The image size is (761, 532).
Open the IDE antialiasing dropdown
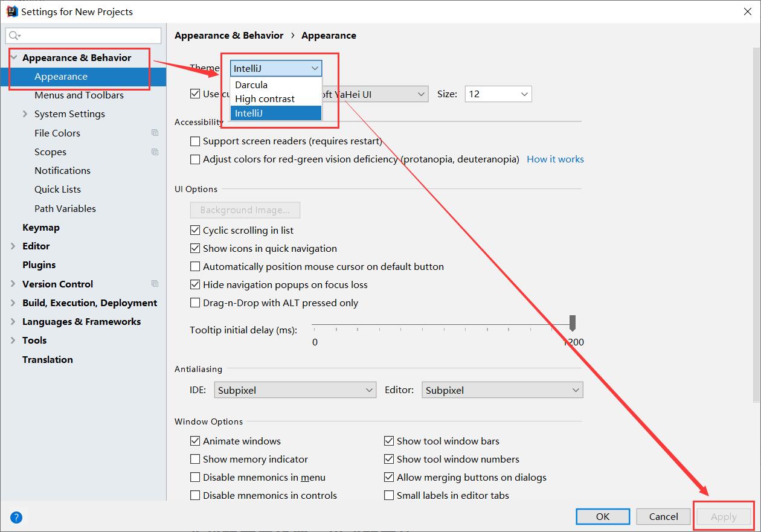tap(295, 390)
